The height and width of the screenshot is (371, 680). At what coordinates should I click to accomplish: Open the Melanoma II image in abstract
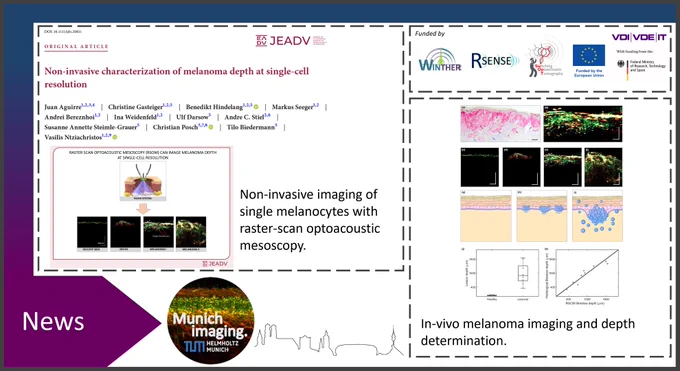pos(191,232)
